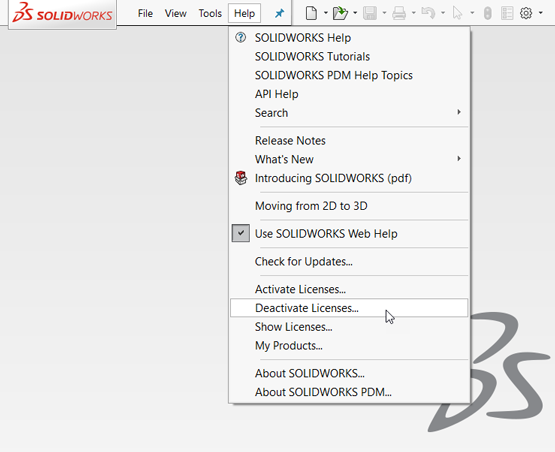Close the Help menu by clicking Help
This screenshot has width=555, height=452.
tap(244, 13)
